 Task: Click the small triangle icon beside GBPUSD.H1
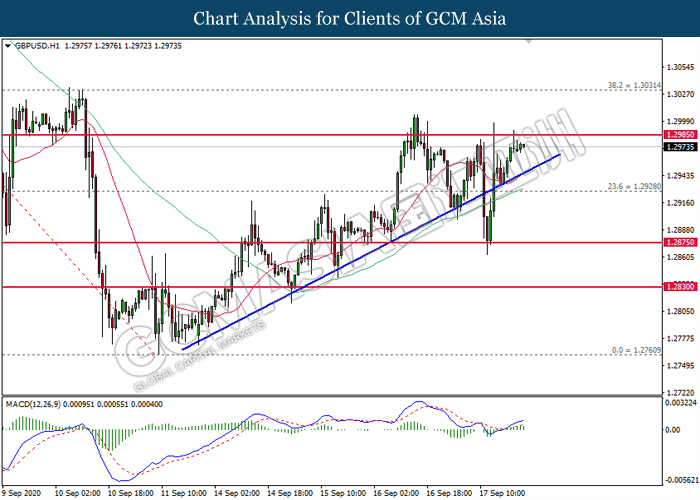pyautogui.click(x=8, y=45)
